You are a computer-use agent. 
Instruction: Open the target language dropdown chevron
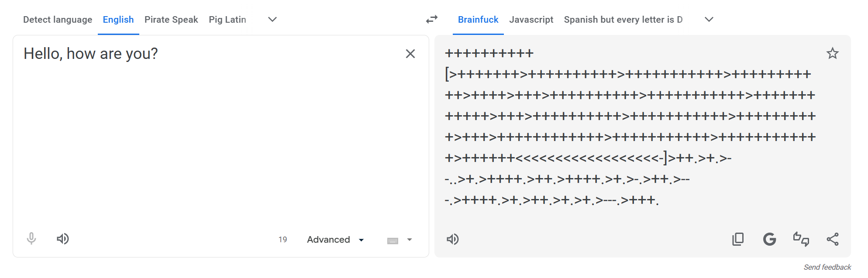pos(709,20)
